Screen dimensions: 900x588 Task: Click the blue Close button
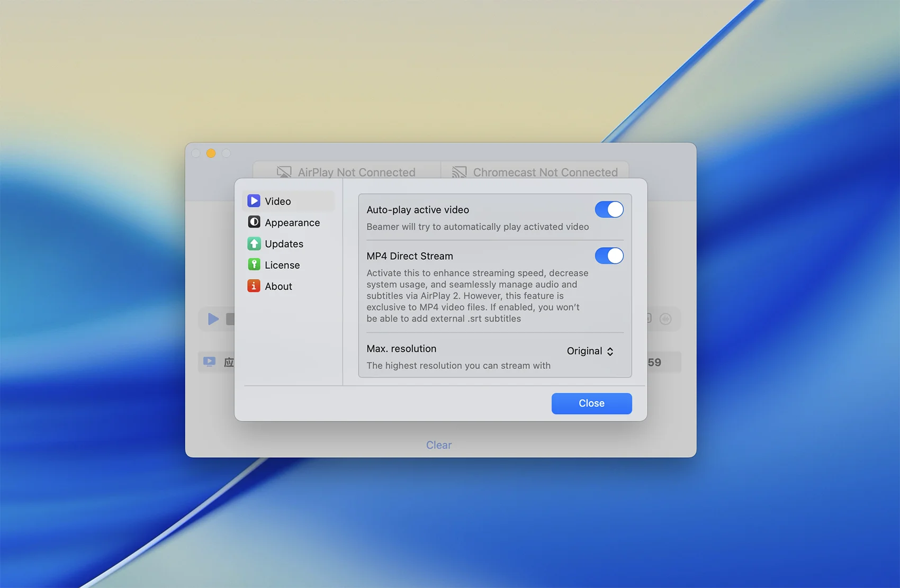pos(591,403)
